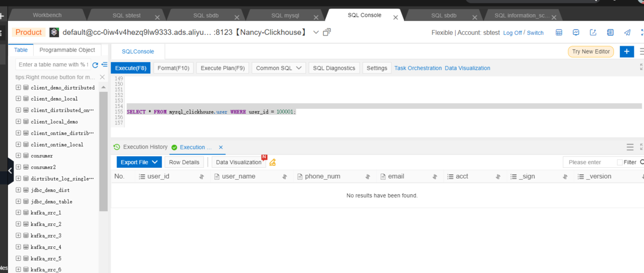Open the Export File dropdown
This screenshot has height=273, width=644.
[139, 162]
